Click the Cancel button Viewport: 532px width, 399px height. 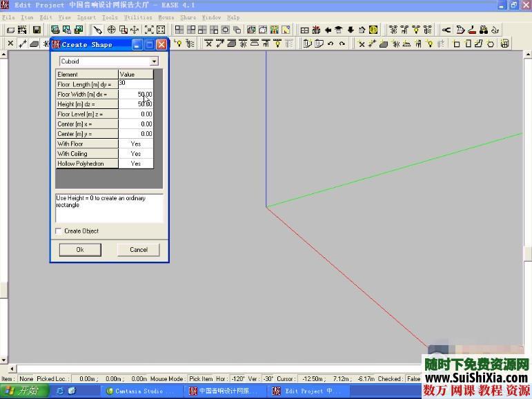point(139,250)
